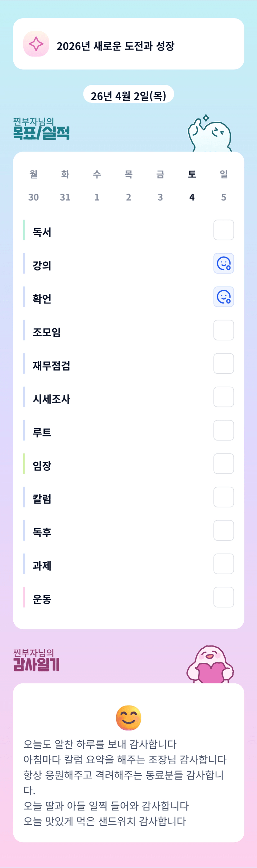Click the smiley face icon for 확언
Image resolution: width=257 pixels, height=868 pixels.
[224, 297]
